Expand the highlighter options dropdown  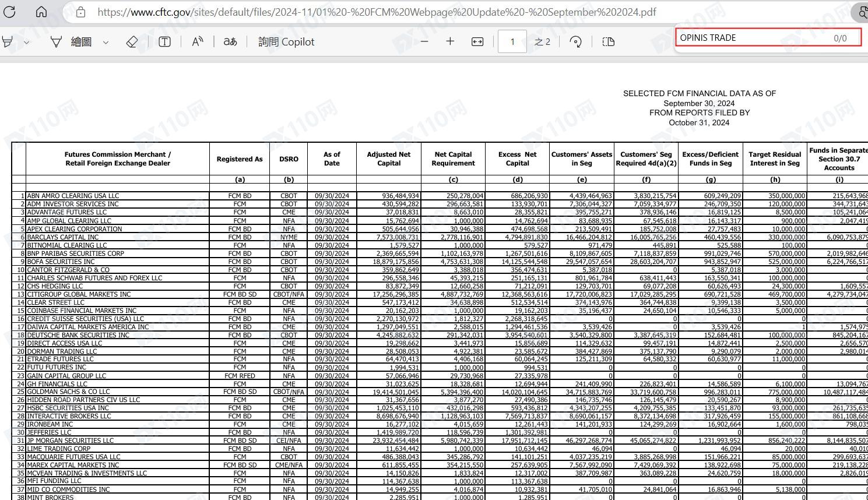pos(27,42)
